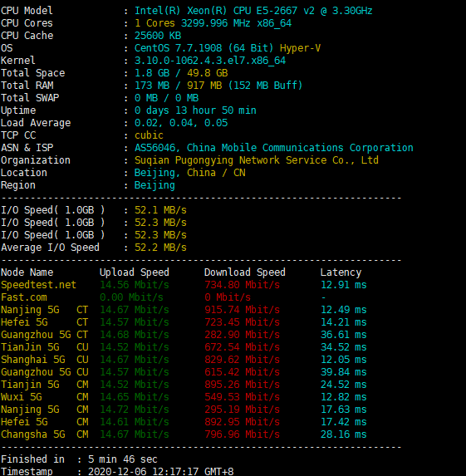
Task: Click the CPU Model value text
Action: 253,11
